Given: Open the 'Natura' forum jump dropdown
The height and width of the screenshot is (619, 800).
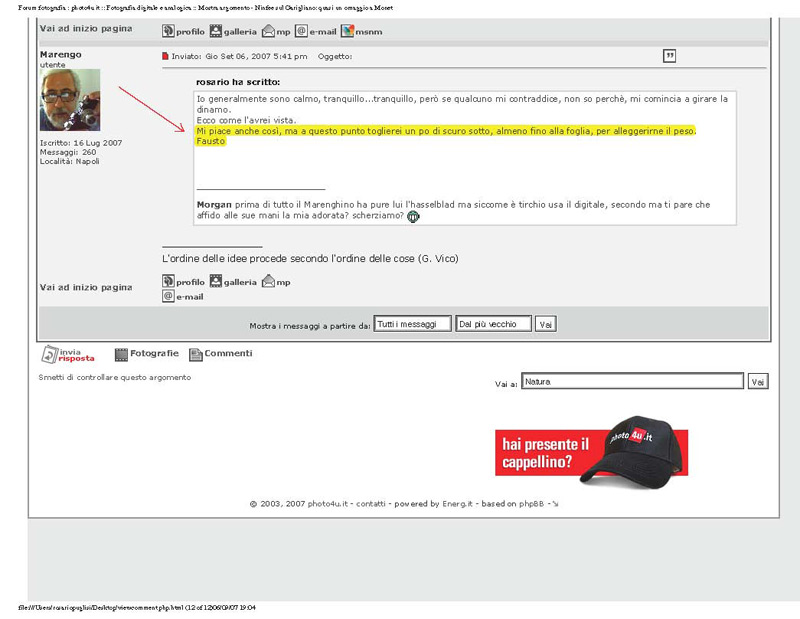Looking at the screenshot, I should (x=632, y=381).
